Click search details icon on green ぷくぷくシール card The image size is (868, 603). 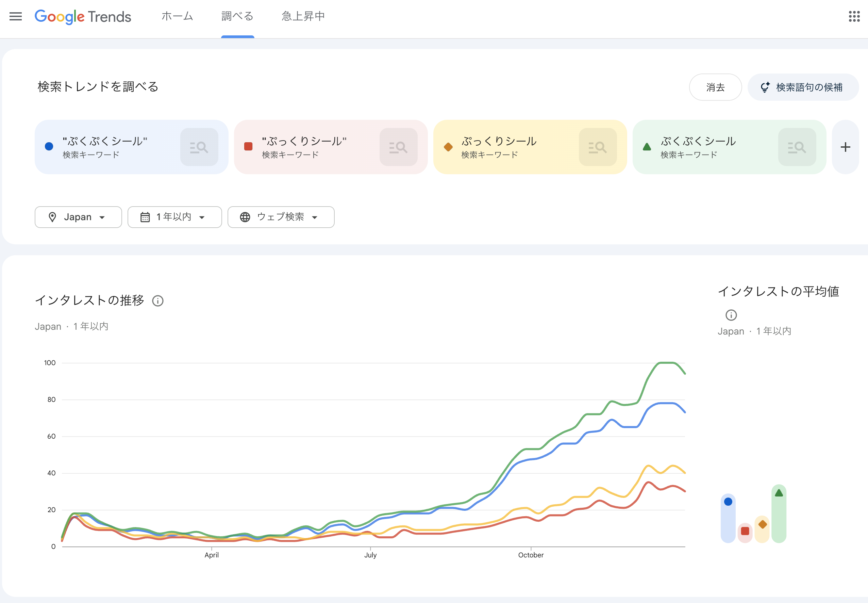coord(797,147)
